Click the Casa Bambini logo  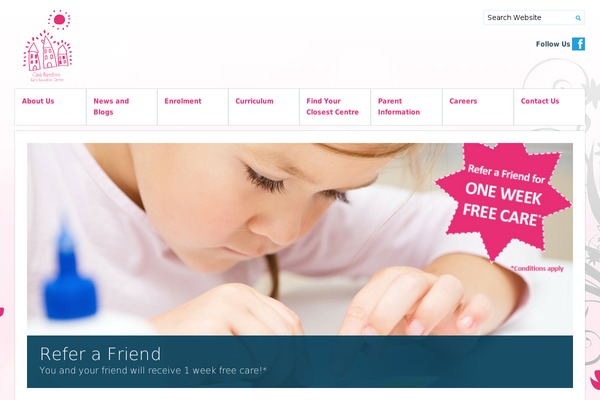tap(47, 46)
